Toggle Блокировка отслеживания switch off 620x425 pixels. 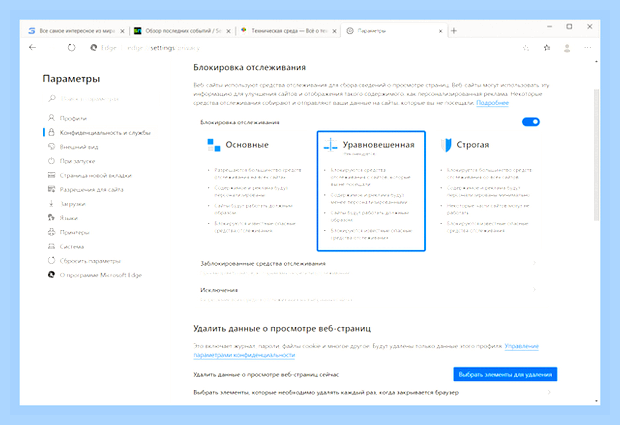pyautogui.click(x=531, y=122)
